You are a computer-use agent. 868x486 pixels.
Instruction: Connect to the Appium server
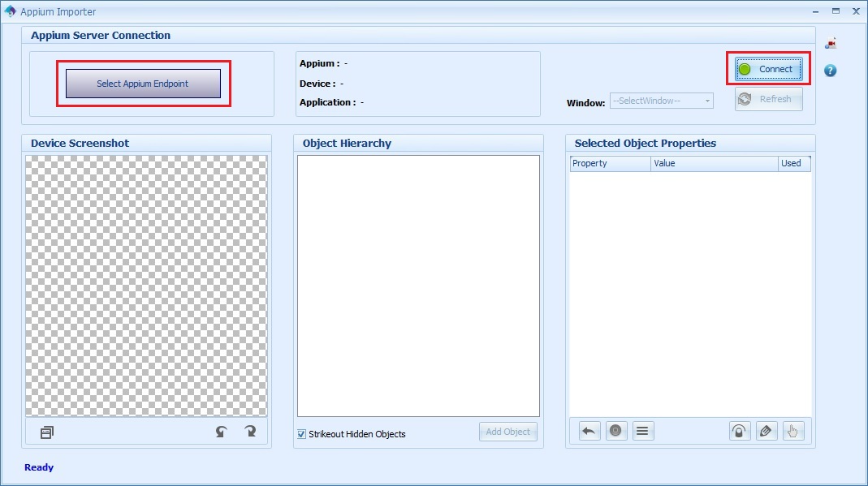(x=768, y=69)
